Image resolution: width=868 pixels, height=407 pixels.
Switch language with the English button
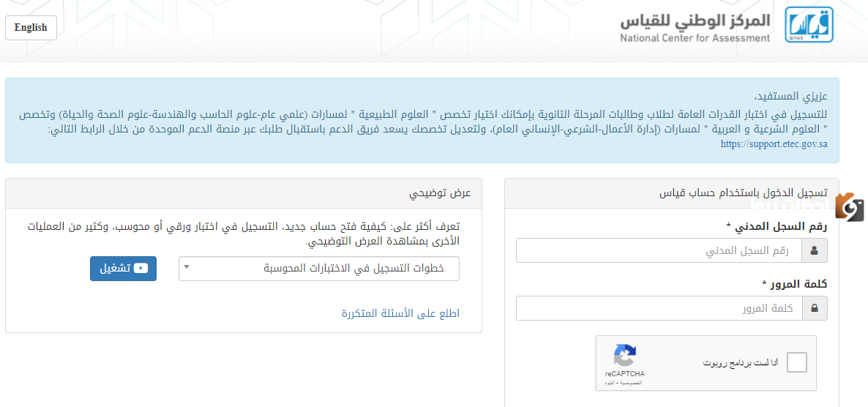pyautogui.click(x=31, y=28)
